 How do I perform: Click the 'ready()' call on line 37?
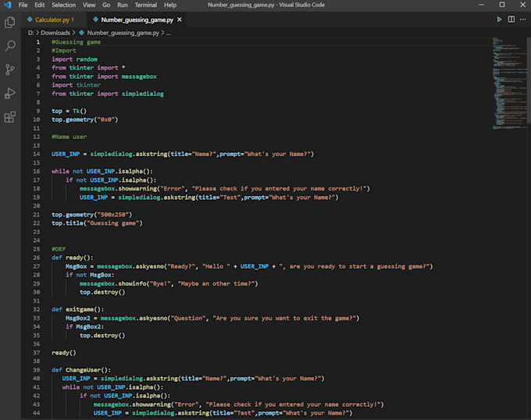point(64,353)
